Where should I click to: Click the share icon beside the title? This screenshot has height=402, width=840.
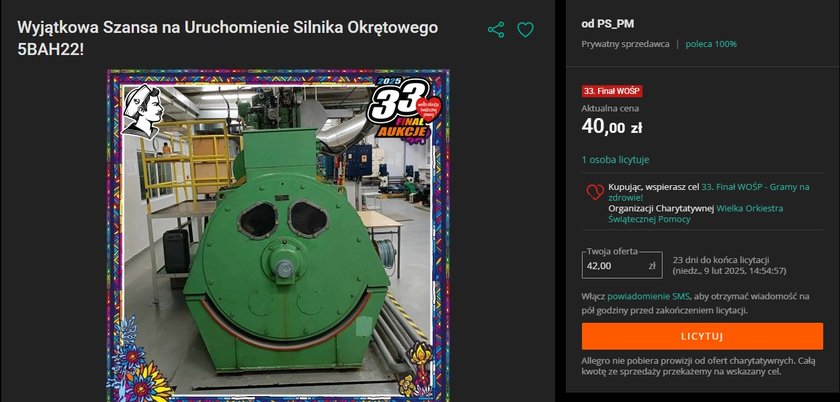(496, 29)
